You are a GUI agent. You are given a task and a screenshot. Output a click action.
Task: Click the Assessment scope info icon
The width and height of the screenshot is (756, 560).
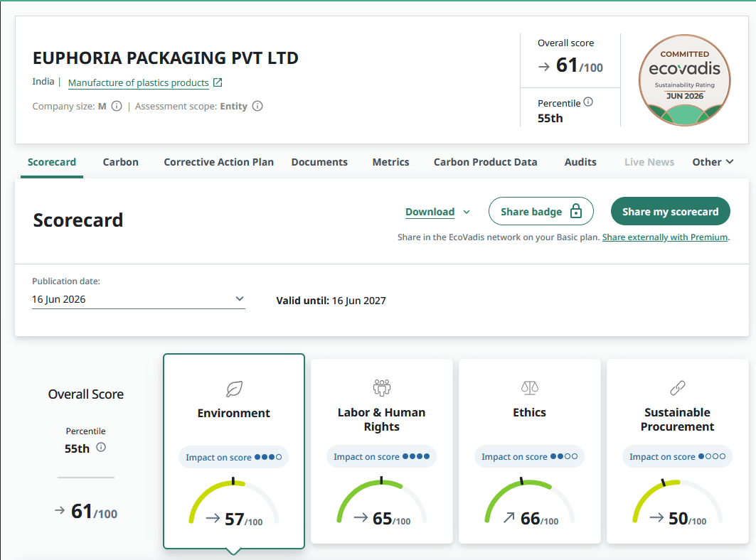click(x=257, y=106)
